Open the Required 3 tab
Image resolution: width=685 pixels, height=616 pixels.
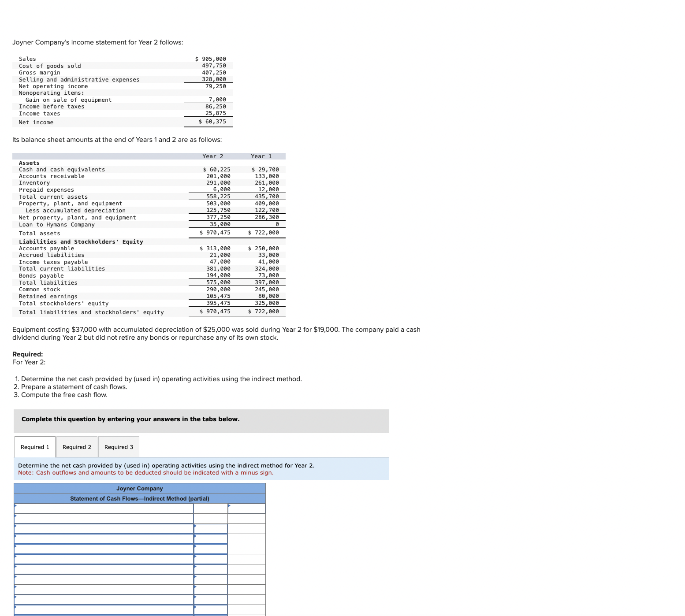118,446
